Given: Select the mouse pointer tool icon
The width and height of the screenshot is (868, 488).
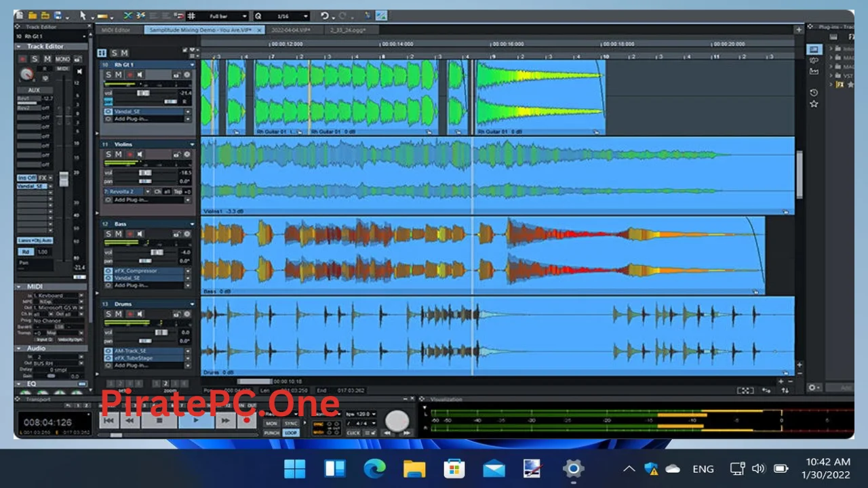Looking at the screenshot, I should [x=83, y=16].
